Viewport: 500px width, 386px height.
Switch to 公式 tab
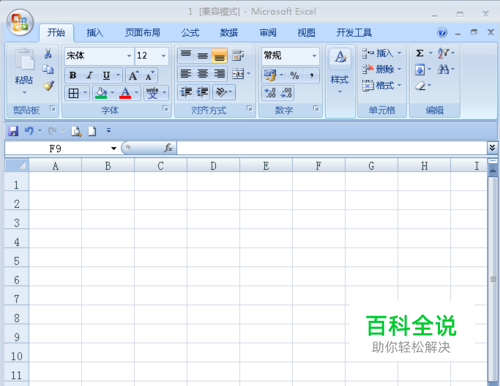click(190, 33)
